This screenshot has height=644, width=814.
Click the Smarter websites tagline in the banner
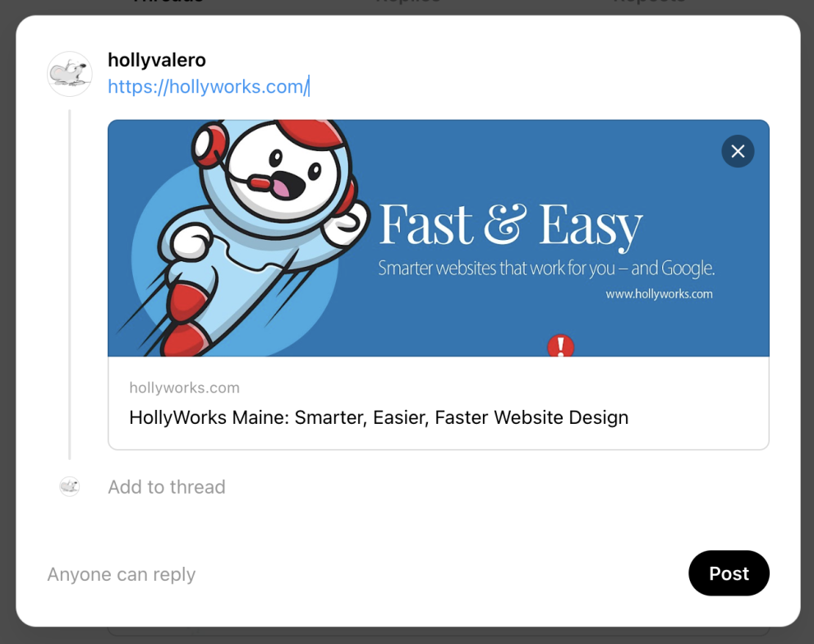tap(546, 269)
